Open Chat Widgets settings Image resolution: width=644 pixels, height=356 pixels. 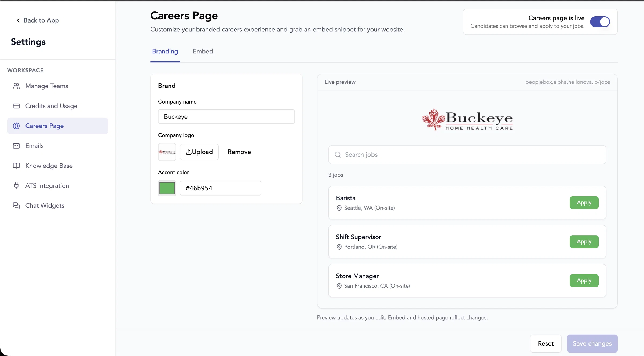point(58,205)
